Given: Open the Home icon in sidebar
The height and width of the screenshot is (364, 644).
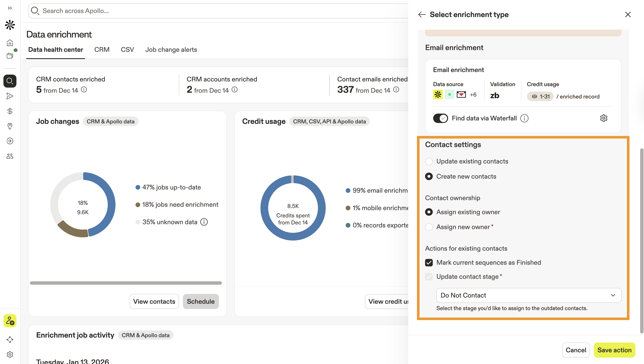Looking at the screenshot, I should point(10,43).
